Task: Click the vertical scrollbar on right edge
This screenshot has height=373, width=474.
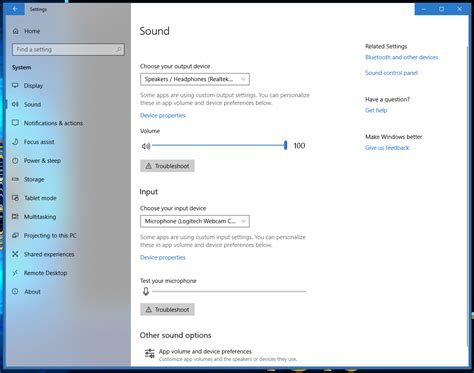Action: click(467, 197)
